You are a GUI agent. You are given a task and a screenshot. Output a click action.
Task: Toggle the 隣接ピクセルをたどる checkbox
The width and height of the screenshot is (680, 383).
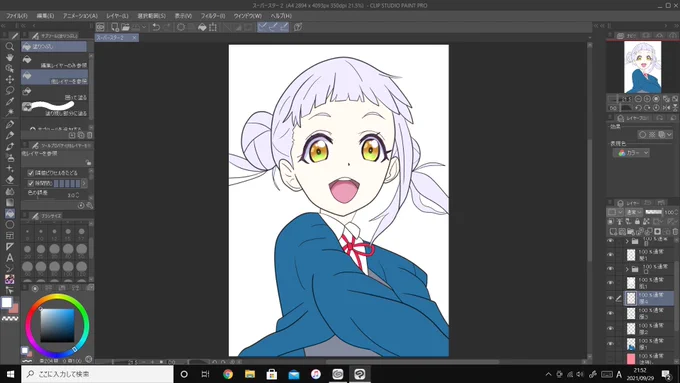tap(31, 173)
